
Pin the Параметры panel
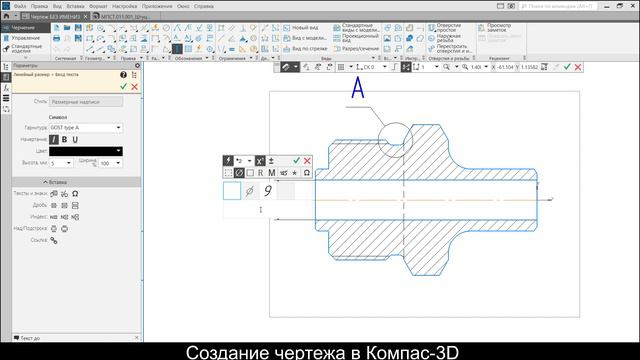(138, 65)
